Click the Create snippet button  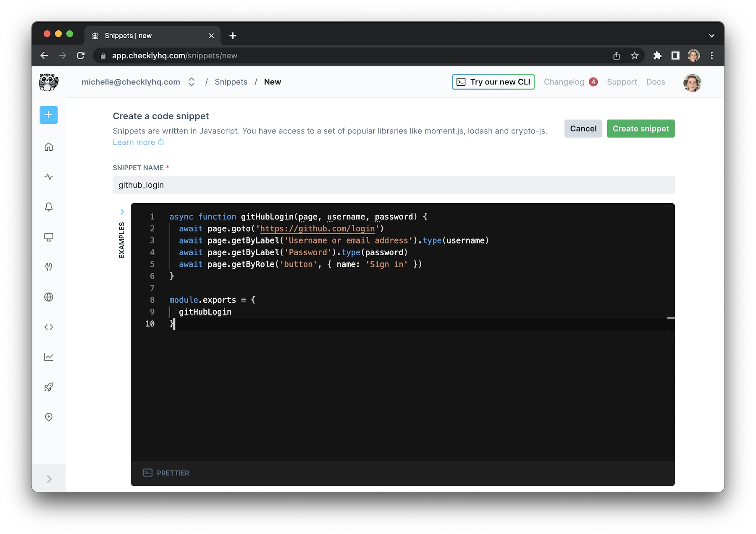tap(640, 128)
